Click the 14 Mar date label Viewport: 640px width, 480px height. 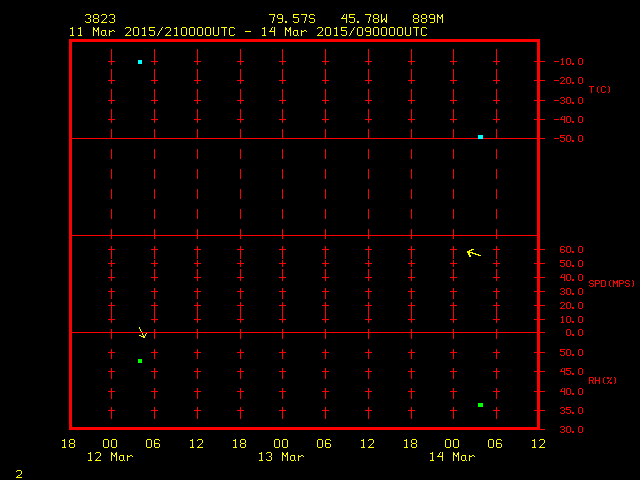[452, 457]
